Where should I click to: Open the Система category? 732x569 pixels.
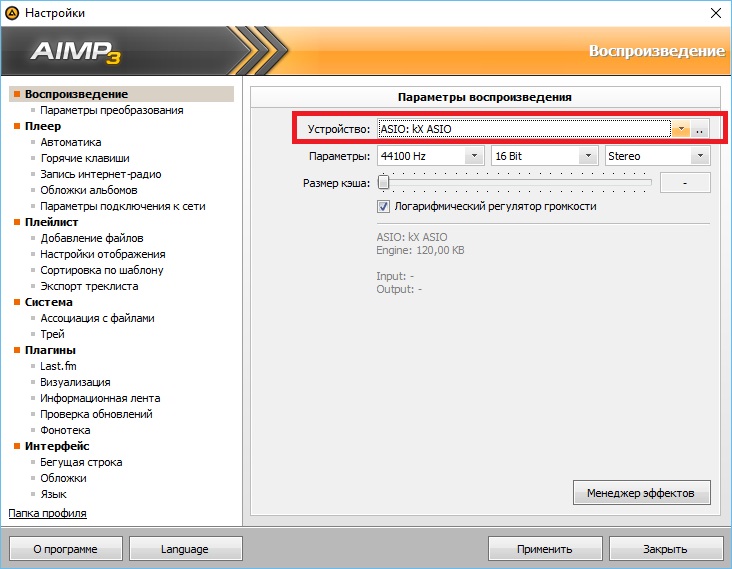[x=49, y=302]
